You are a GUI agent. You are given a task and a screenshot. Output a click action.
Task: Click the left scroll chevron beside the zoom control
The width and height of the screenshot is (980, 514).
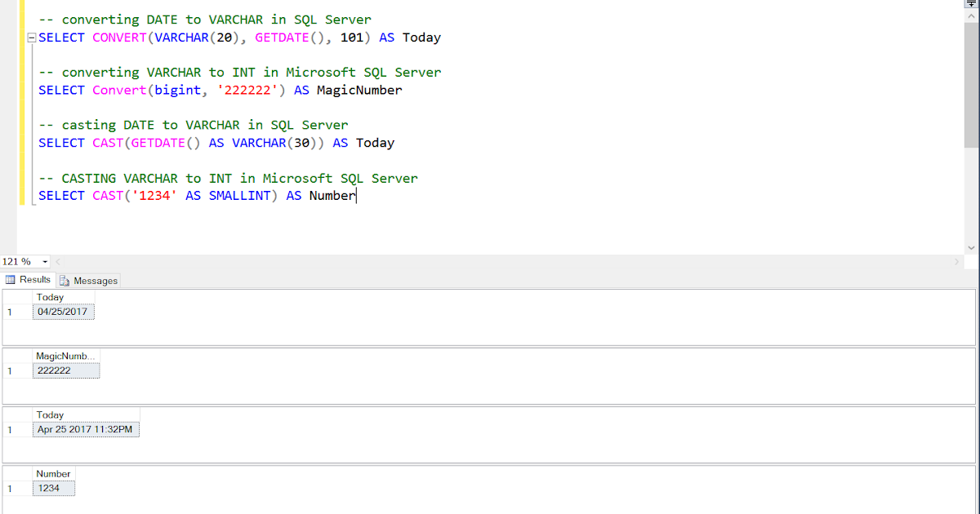coord(56,261)
